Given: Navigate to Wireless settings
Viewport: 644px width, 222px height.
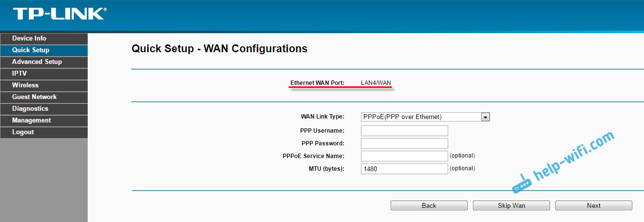Looking at the screenshot, I should [x=25, y=85].
